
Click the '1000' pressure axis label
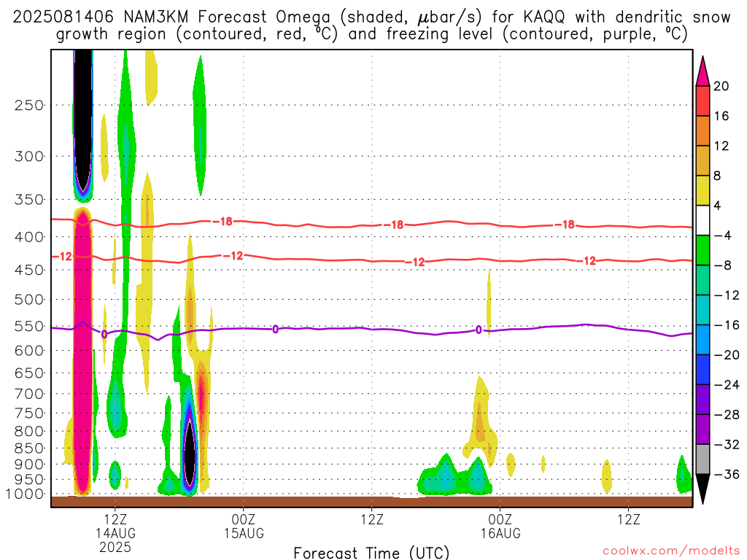pyautogui.click(x=26, y=494)
